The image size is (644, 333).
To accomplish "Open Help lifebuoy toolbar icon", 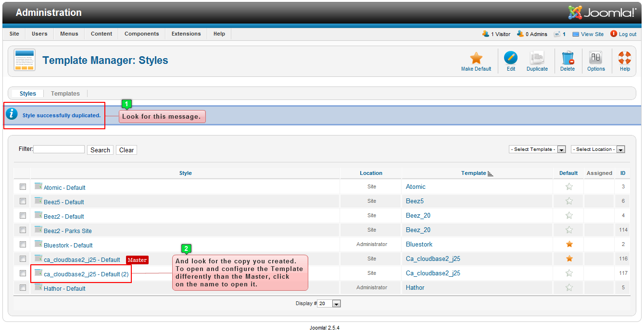I will coord(625,58).
